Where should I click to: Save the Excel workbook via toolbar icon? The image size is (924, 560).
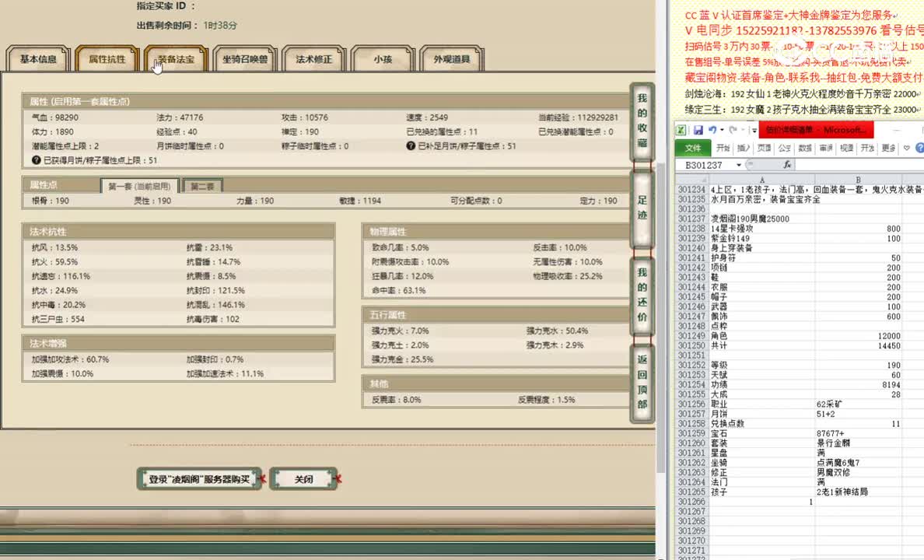coord(698,130)
